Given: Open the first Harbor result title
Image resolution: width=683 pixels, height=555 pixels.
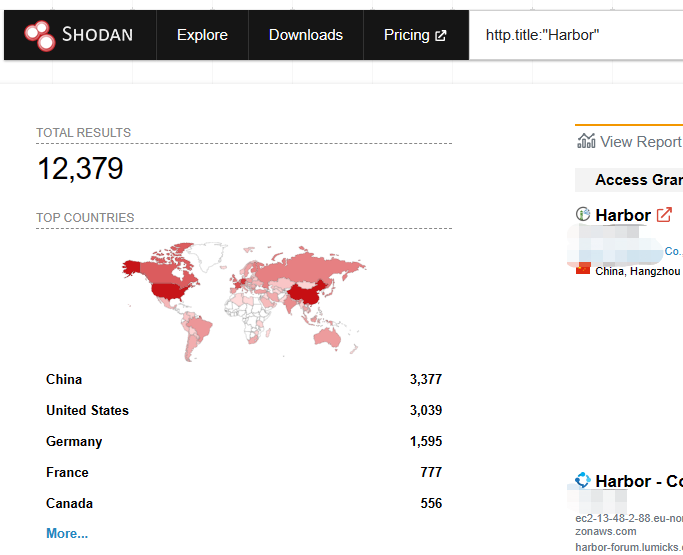Looking at the screenshot, I should tap(623, 215).
